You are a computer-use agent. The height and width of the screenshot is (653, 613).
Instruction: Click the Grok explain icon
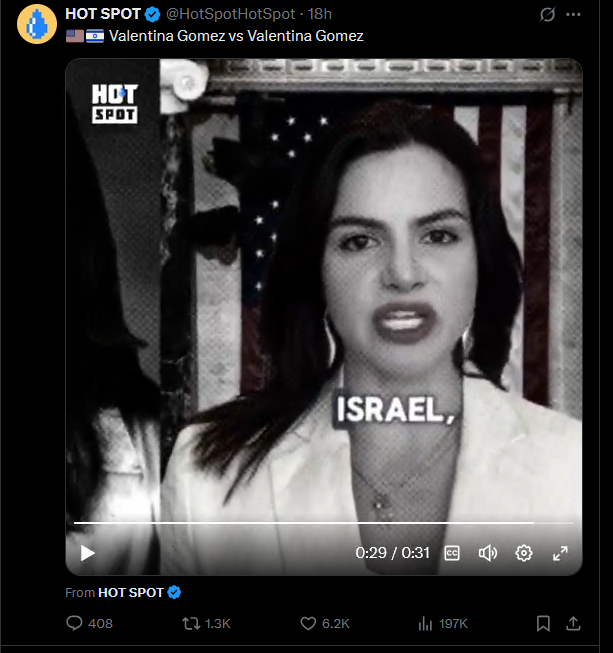coord(547,15)
